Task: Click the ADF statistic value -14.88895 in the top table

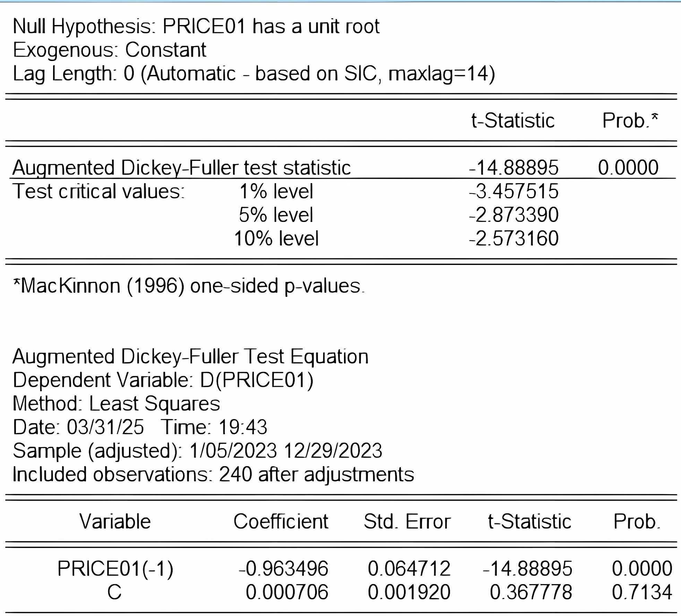Action: (514, 168)
